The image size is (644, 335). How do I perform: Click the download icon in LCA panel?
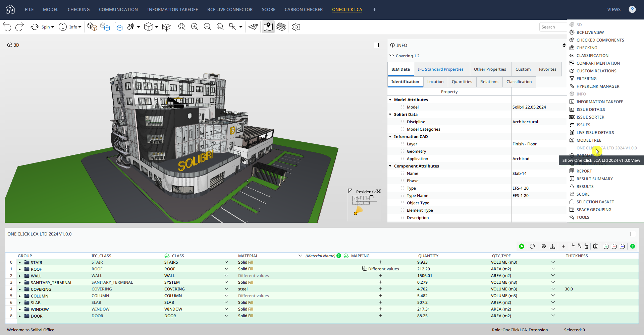(x=552, y=246)
